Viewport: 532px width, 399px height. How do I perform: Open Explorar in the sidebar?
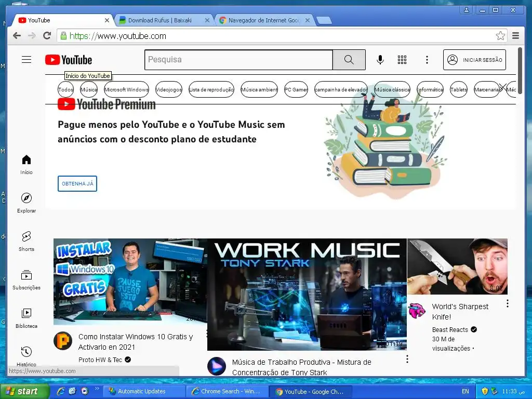26,203
